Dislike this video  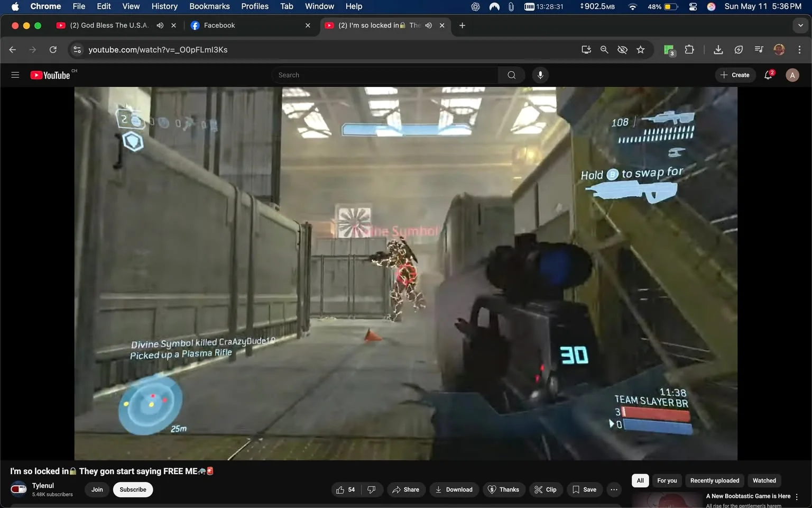tap(372, 489)
